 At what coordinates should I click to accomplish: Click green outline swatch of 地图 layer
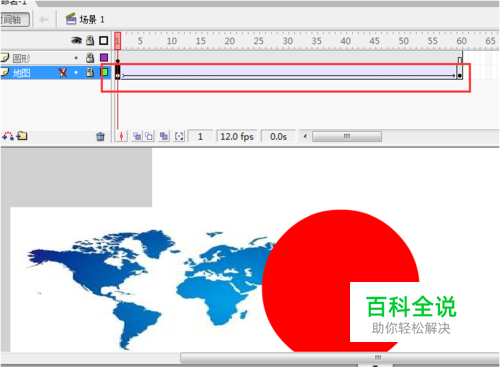coord(105,72)
